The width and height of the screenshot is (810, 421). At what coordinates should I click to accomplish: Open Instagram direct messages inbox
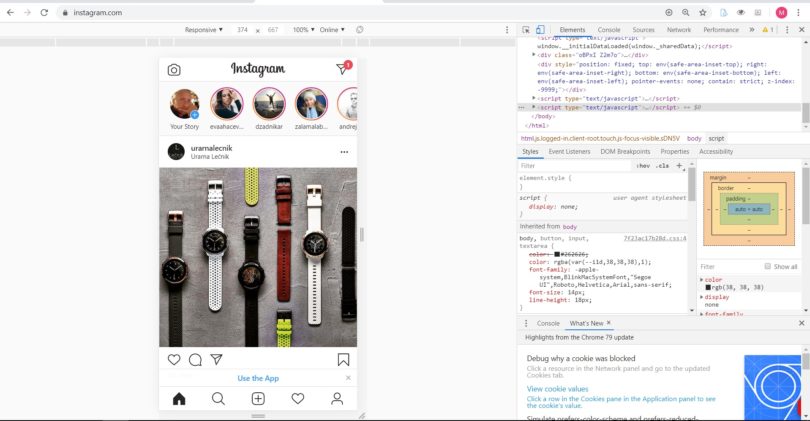pos(342,69)
